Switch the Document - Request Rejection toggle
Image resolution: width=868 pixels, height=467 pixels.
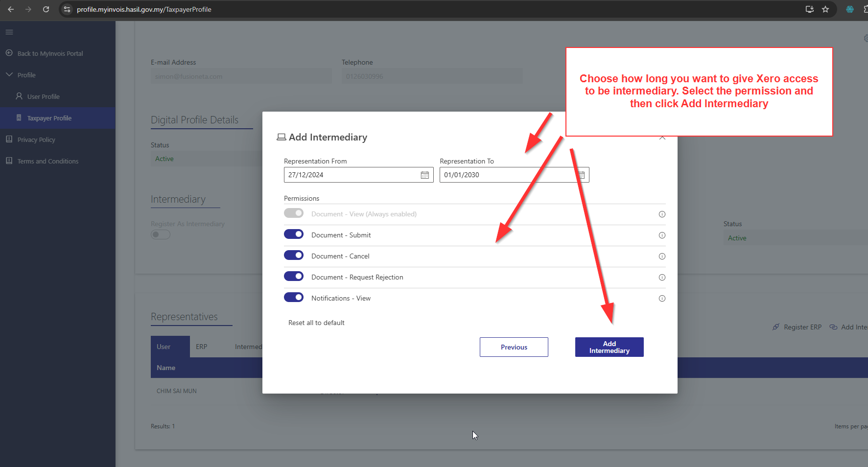(294, 277)
